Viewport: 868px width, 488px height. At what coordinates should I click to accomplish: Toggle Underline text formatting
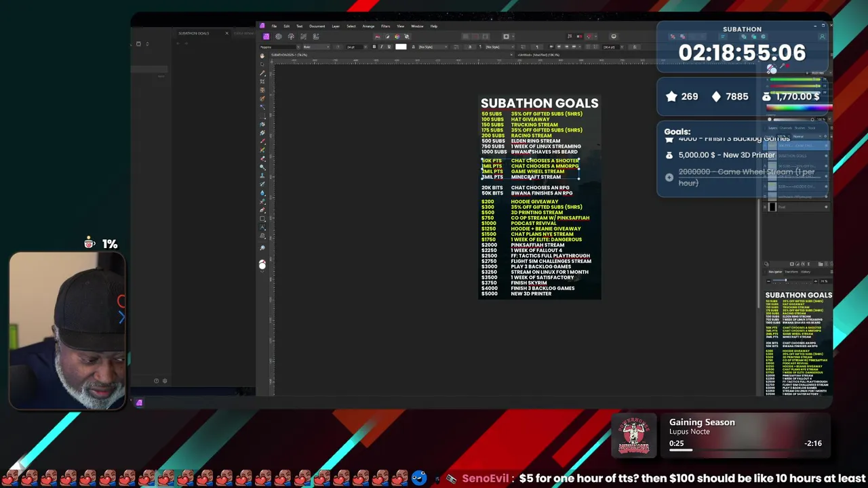point(389,47)
